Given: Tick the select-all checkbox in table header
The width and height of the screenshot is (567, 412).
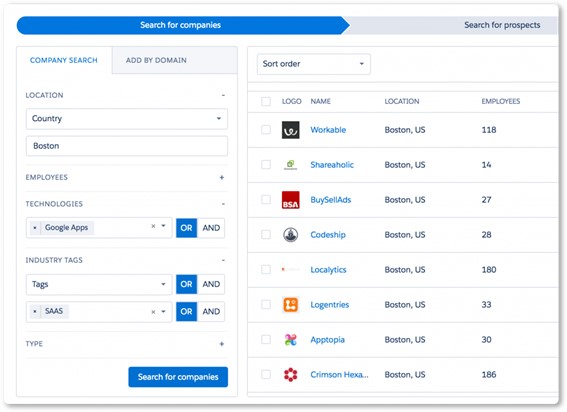Looking at the screenshot, I should point(266,101).
